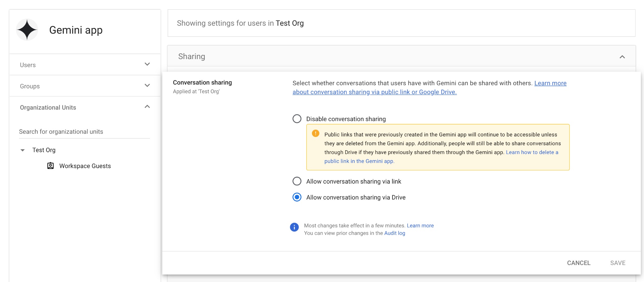Image resolution: width=644 pixels, height=282 pixels.
Task: Click the Conversation sharing setting title
Action: tap(203, 82)
